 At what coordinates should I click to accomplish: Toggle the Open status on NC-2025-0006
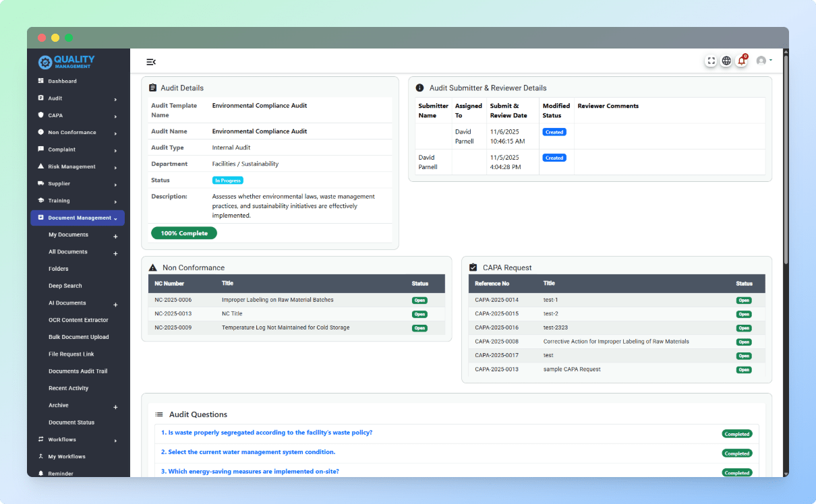click(x=419, y=300)
